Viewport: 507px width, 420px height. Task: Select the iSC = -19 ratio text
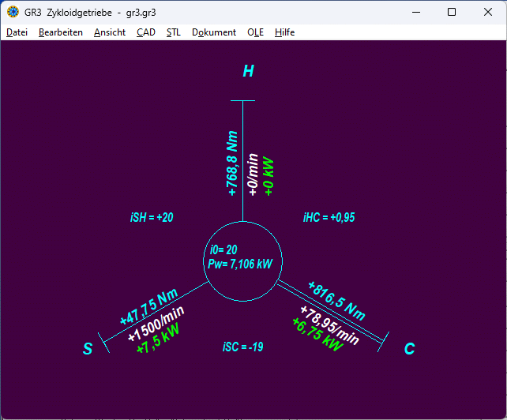coord(243,347)
